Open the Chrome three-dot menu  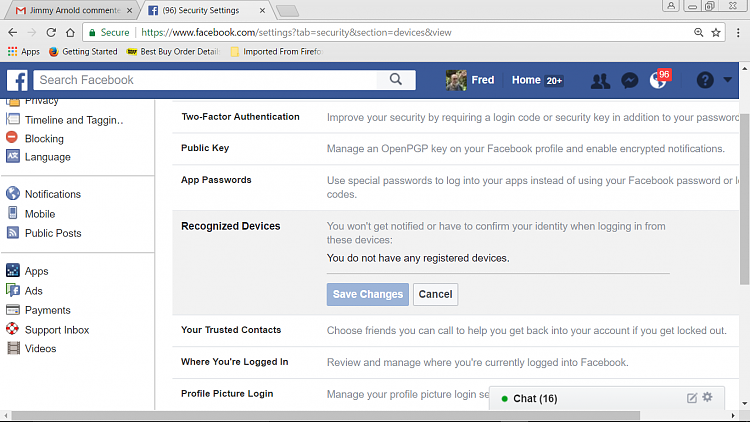click(738, 33)
